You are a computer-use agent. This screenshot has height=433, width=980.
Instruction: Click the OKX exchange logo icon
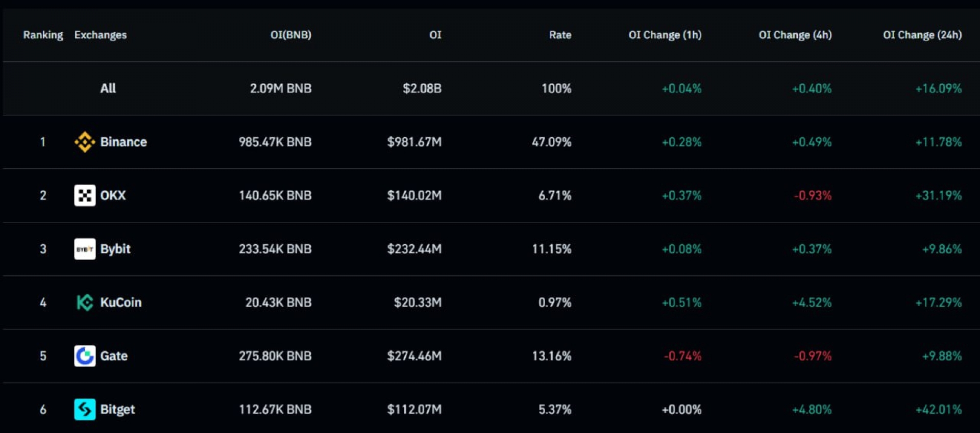pos(85,195)
